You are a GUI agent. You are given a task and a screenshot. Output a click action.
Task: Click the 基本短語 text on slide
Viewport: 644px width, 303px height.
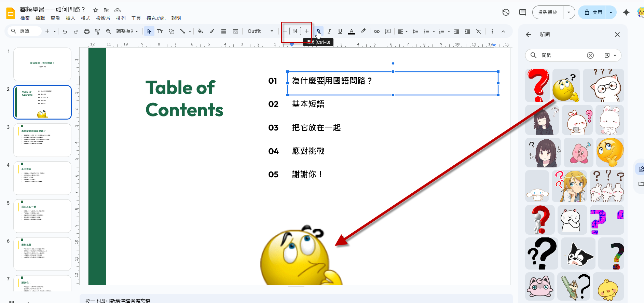[308, 104]
